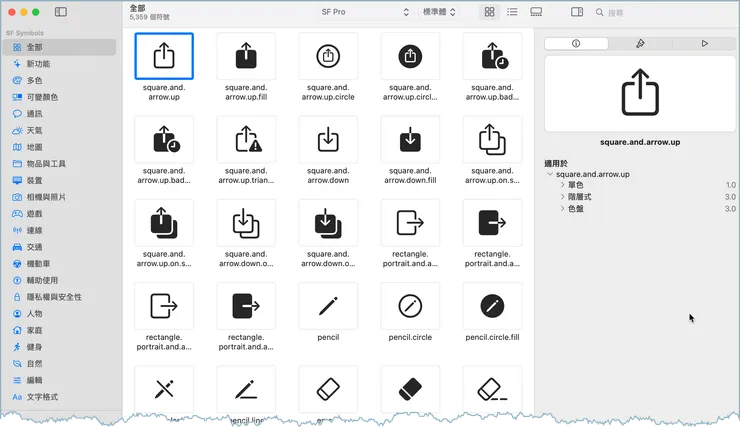This screenshot has height=427, width=740.
Task: Switch to the info inspector tab
Action: pyautogui.click(x=576, y=43)
